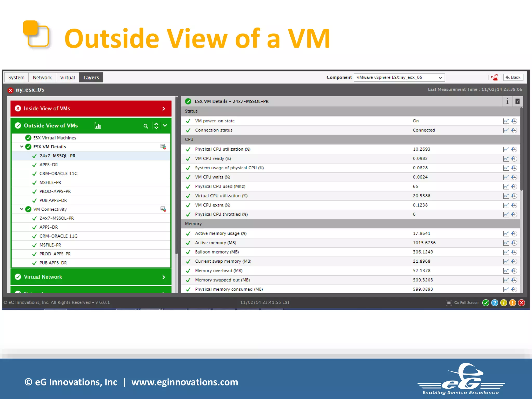This screenshot has width=532, height=399.
Task: Switch to the Network tab
Action: 42,77
